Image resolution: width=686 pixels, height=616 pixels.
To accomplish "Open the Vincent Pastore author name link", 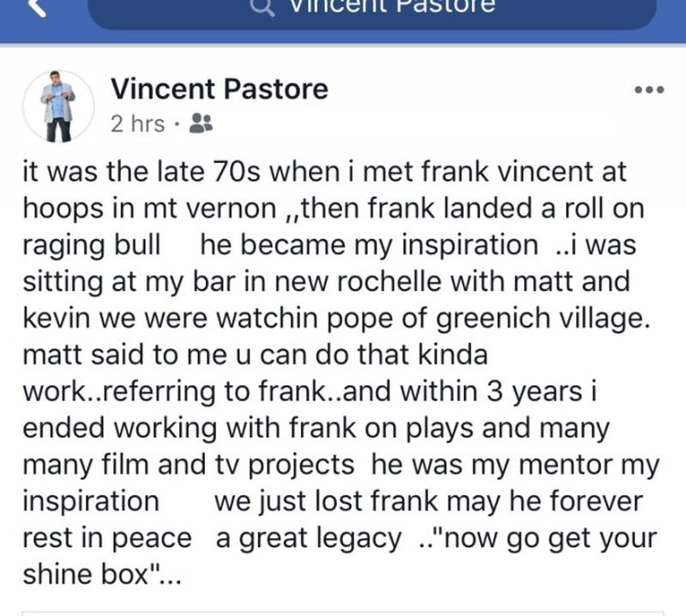I will (x=220, y=89).
